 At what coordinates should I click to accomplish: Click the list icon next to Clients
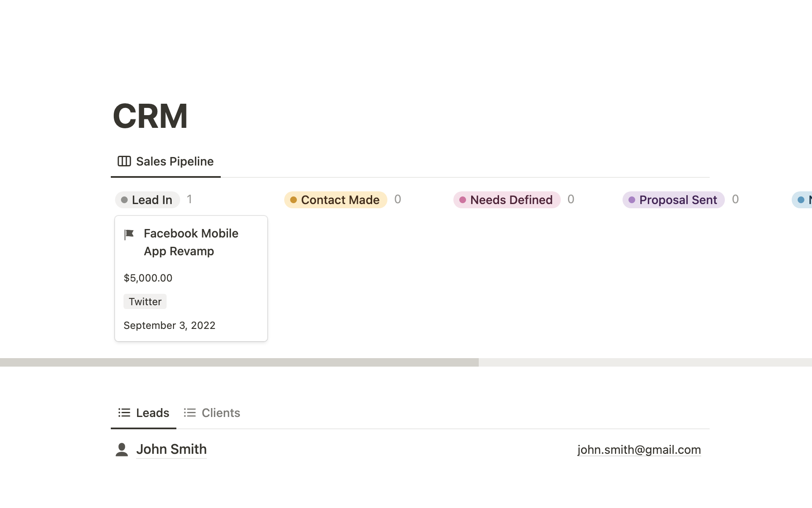point(190,413)
